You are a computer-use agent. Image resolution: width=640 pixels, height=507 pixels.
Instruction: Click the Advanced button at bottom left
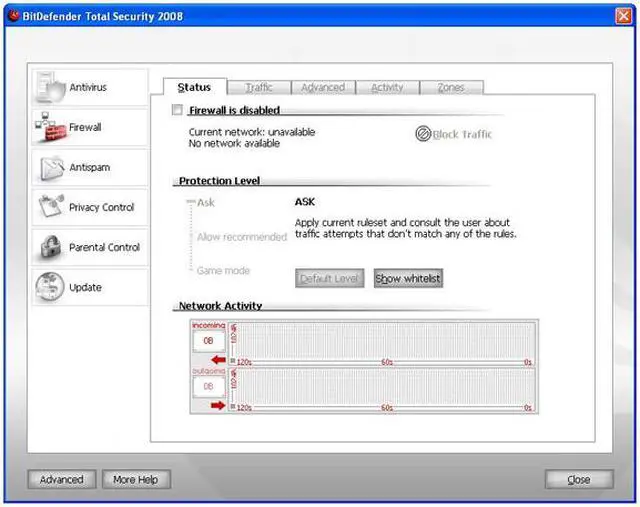pos(61,480)
